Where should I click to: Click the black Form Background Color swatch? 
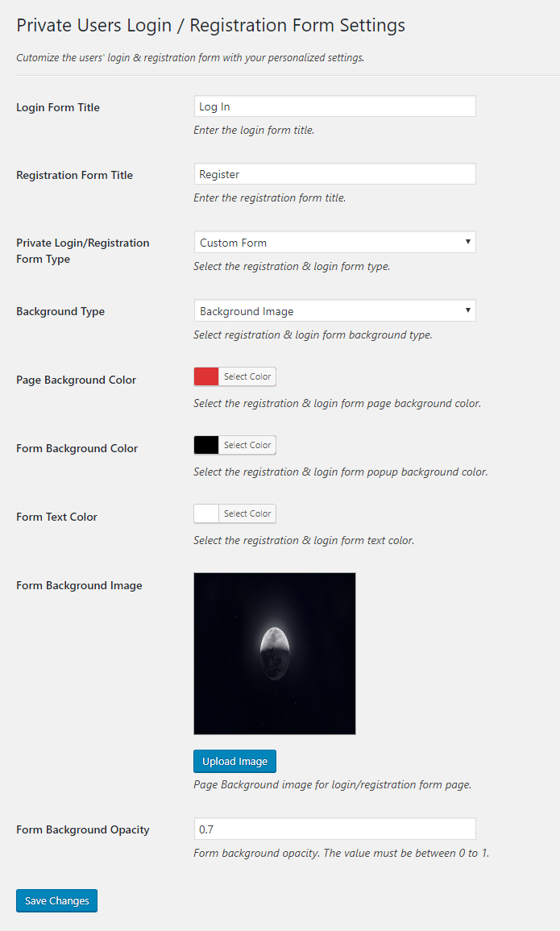tap(206, 445)
